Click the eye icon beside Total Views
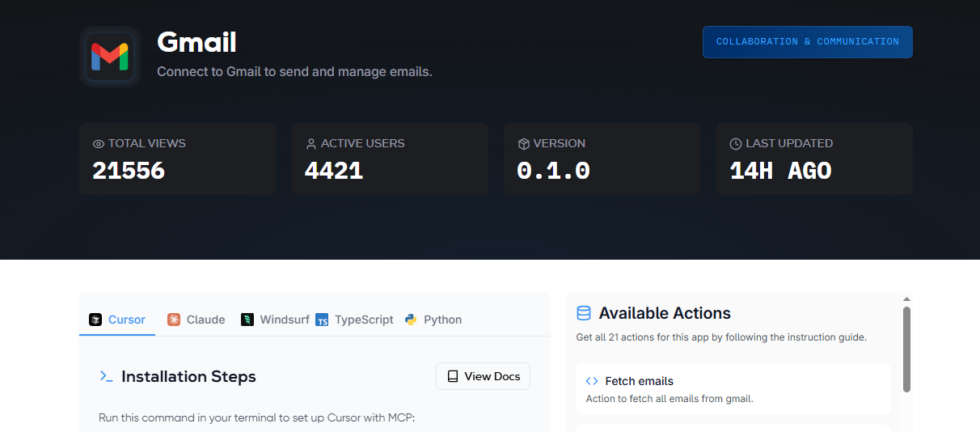This screenshot has height=432, width=980. point(99,144)
